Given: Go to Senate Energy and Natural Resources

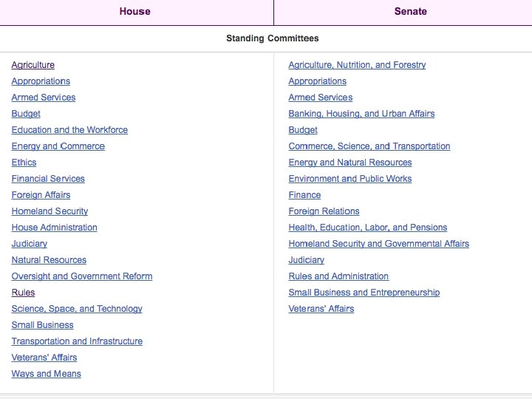Looking at the screenshot, I should click(349, 163).
